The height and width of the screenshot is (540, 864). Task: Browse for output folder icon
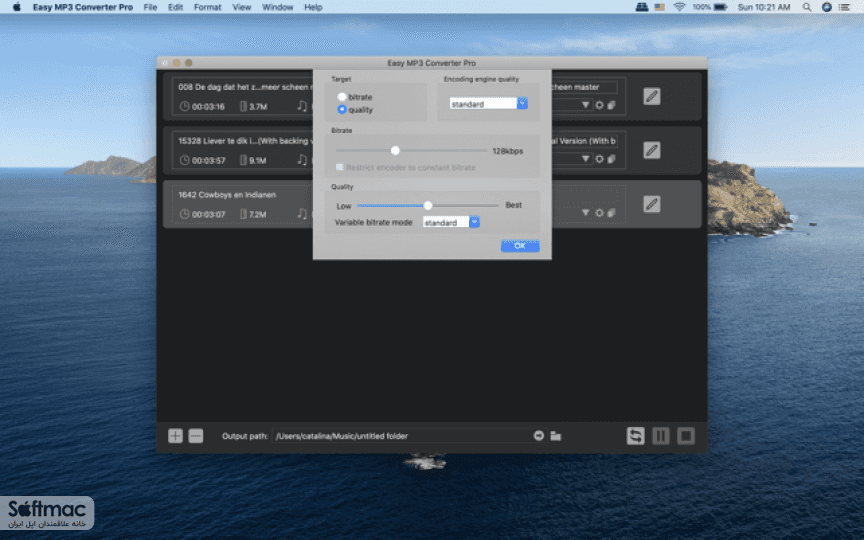[x=555, y=436]
